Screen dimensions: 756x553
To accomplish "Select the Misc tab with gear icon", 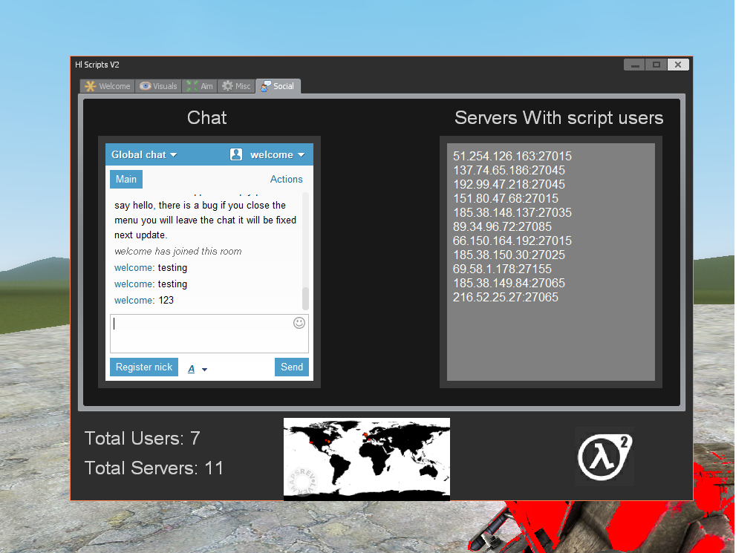I will click(x=236, y=86).
